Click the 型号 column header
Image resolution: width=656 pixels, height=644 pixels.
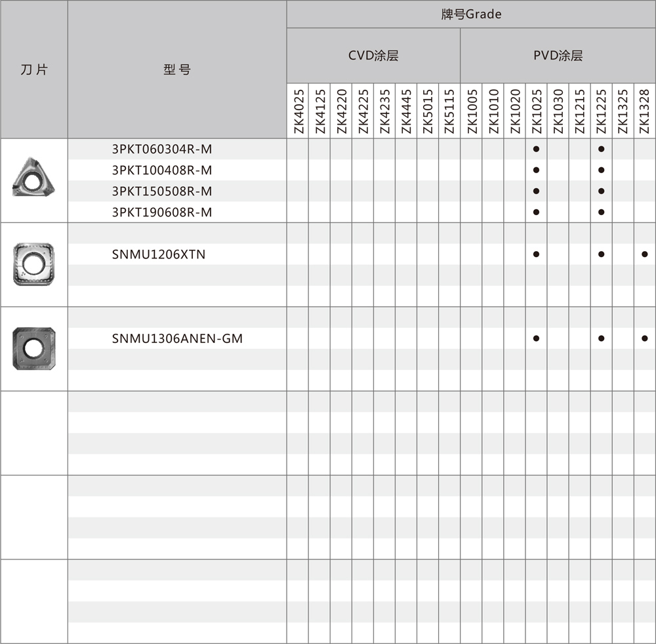pyautogui.click(x=177, y=70)
